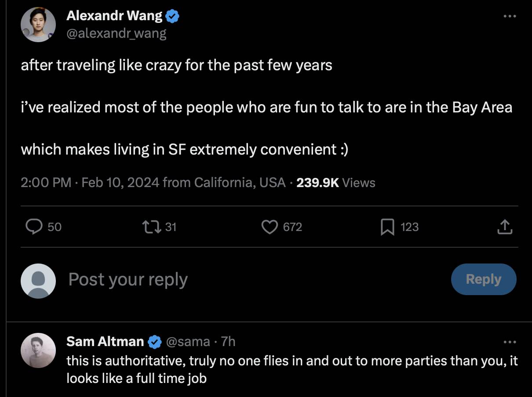Open Sam Altman's profile picture
Image resolution: width=532 pixels, height=397 pixels.
(x=38, y=350)
